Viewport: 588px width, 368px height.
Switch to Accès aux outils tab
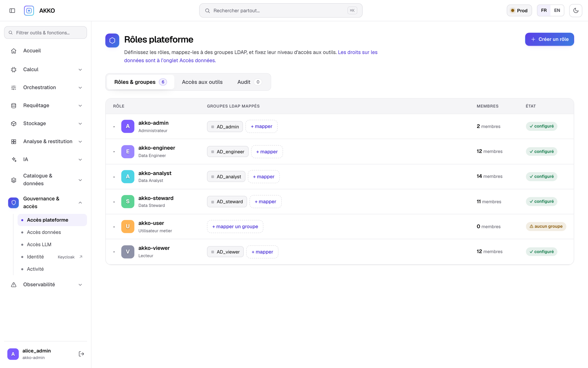pos(202,82)
